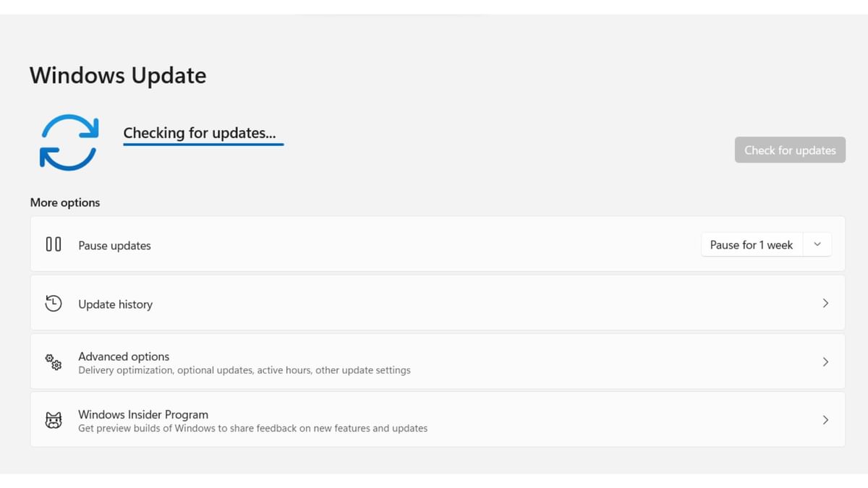The width and height of the screenshot is (868, 488).
Task: Open Windows Insider Program label
Action: click(143, 415)
